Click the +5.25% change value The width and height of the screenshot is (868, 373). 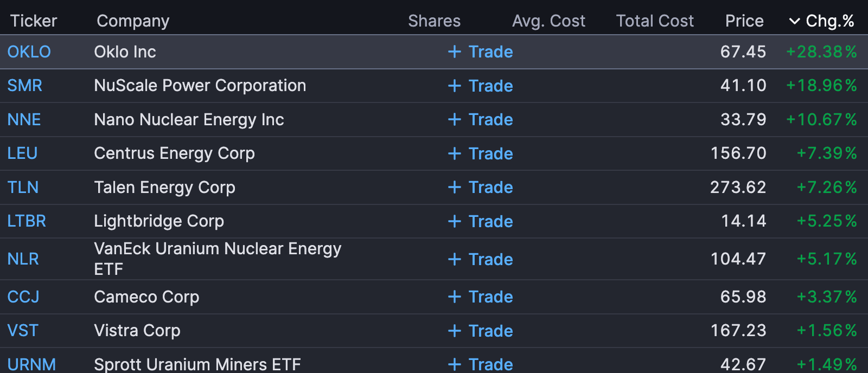pos(826,221)
